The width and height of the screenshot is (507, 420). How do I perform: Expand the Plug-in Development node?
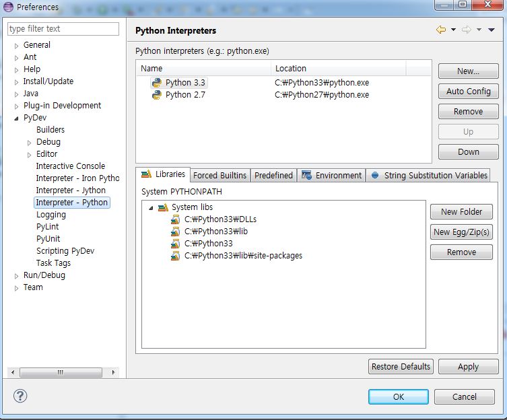(16, 106)
